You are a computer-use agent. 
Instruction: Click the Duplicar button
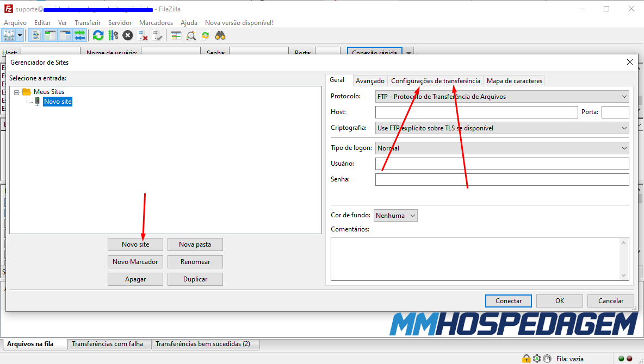pyautogui.click(x=195, y=279)
